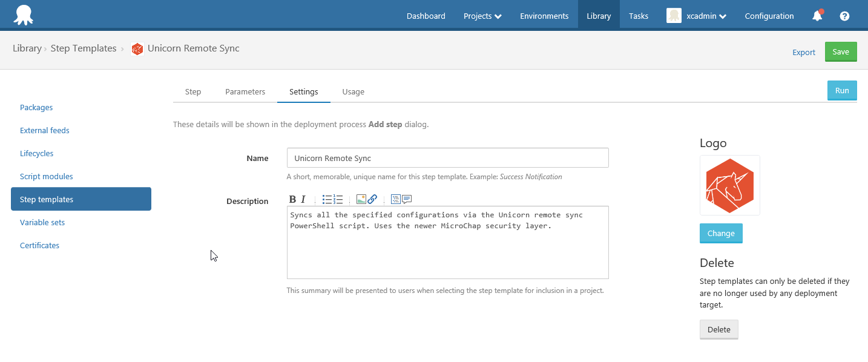Viewport: 868px width, 362px height.
Task: Open the xcadmin user dropdown
Action: pyautogui.click(x=706, y=16)
